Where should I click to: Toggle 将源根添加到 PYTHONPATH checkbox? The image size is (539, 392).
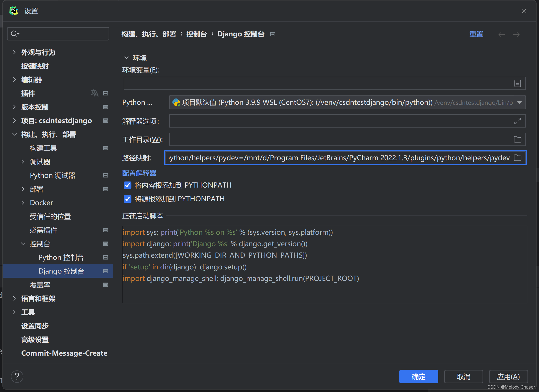[128, 199]
